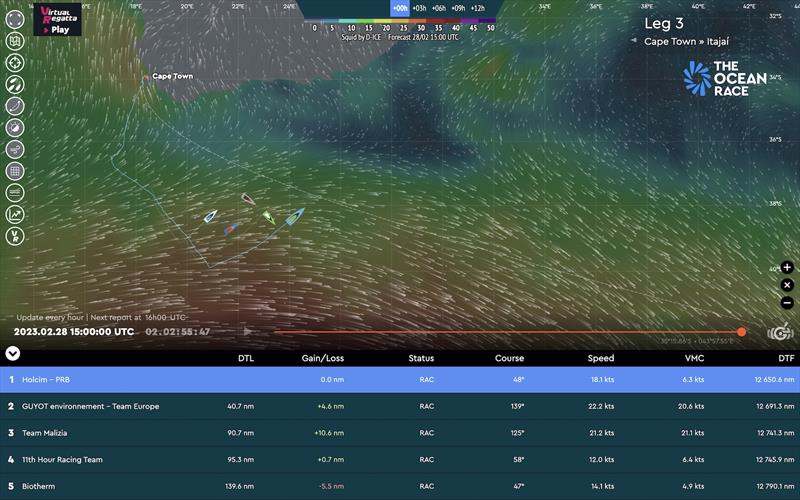Viewport: 800px width, 500px height.
Task: Toggle the lat/long grid icon
Action: click(15, 171)
